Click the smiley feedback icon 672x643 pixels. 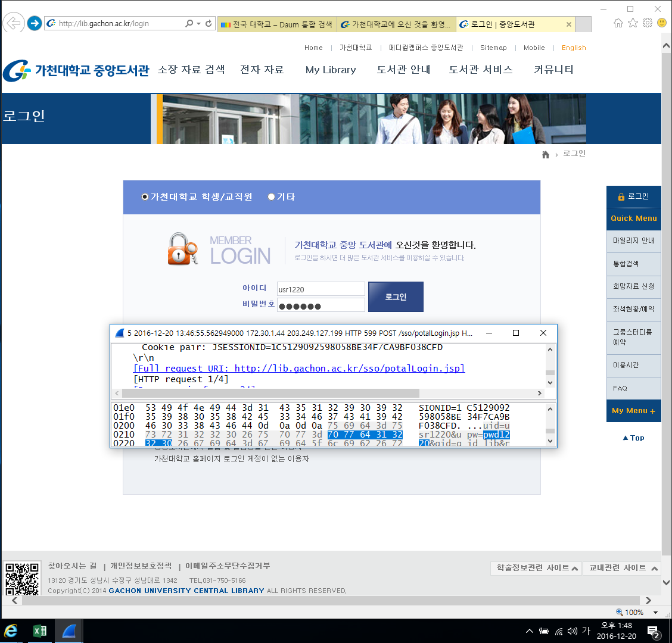coord(662,23)
